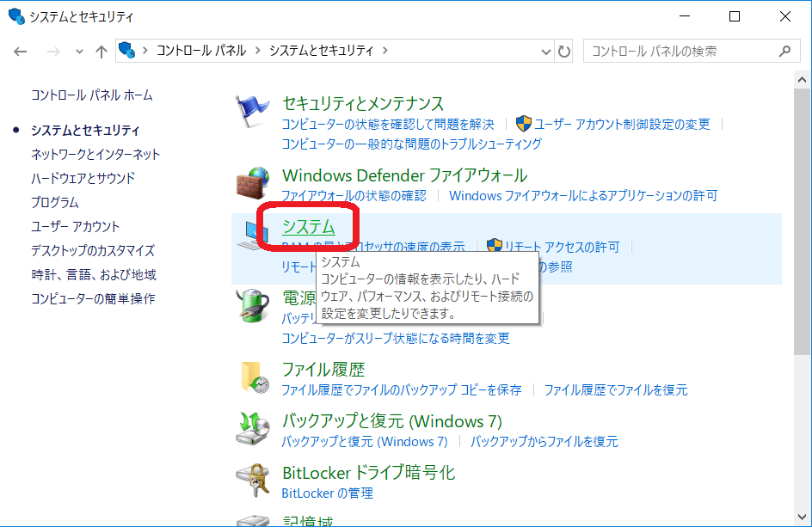Click the Power Options battery icon
812x527 pixels.
tap(253, 305)
